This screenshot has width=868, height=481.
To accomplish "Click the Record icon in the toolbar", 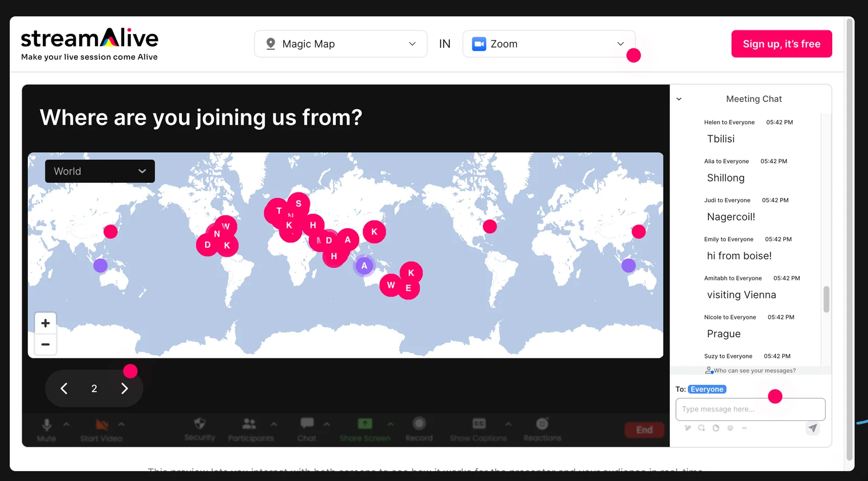I will 419,424.
